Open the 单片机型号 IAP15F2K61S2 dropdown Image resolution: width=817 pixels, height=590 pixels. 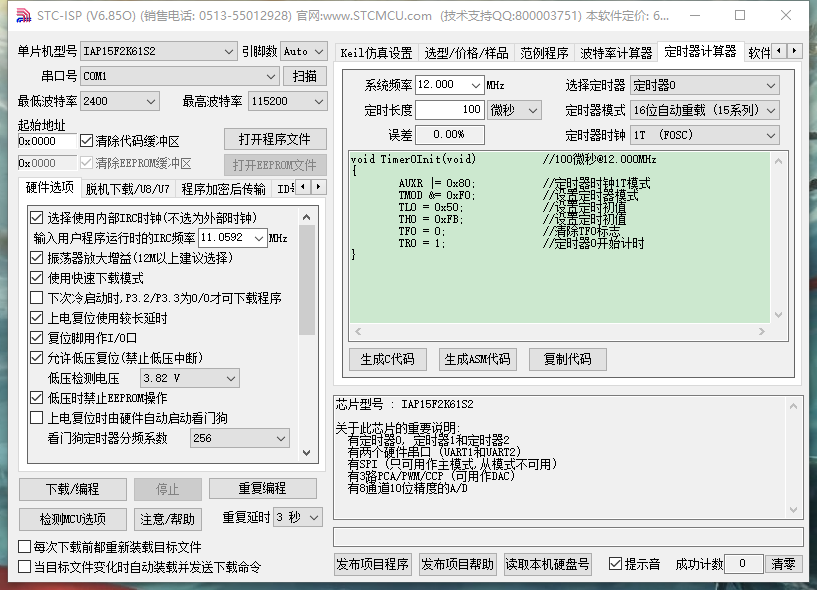tap(158, 51)
